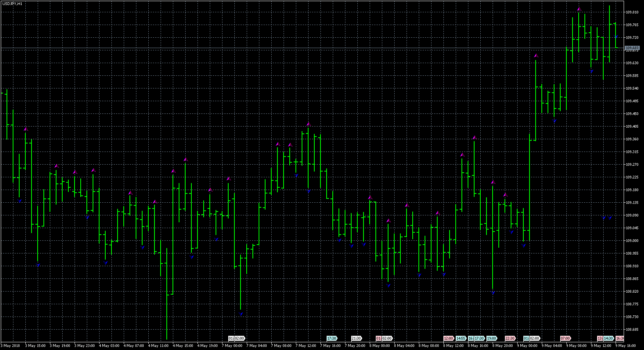The height and width of the screenshot is (350, 644).
Task: Click the 109.180 price scale label
Action: [632, 190]
